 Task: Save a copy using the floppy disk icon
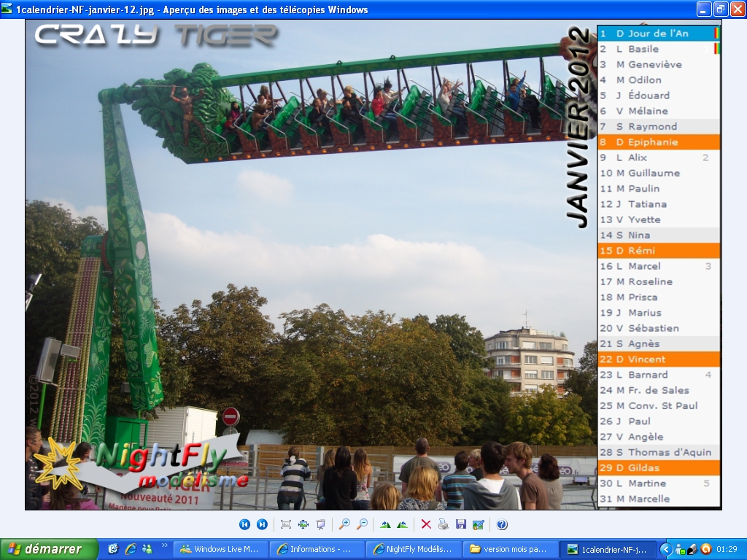click(460, 524)
